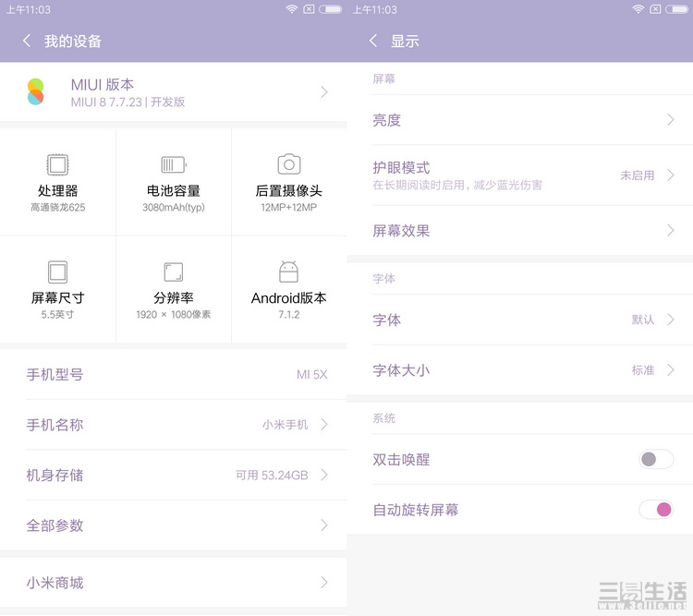Tap the 电池容量 battery icon
Image resolution: width=693 pixels, height=616 pixels.
click(x=173, y=165)
